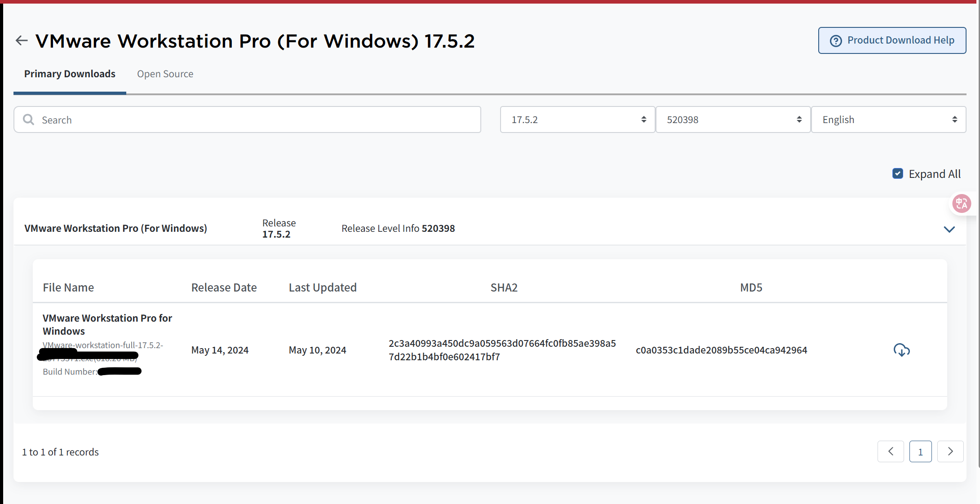The image size is (980, 504).
Task: Click the '1 to 1 of 1 records' text
Action: point(60,452)
